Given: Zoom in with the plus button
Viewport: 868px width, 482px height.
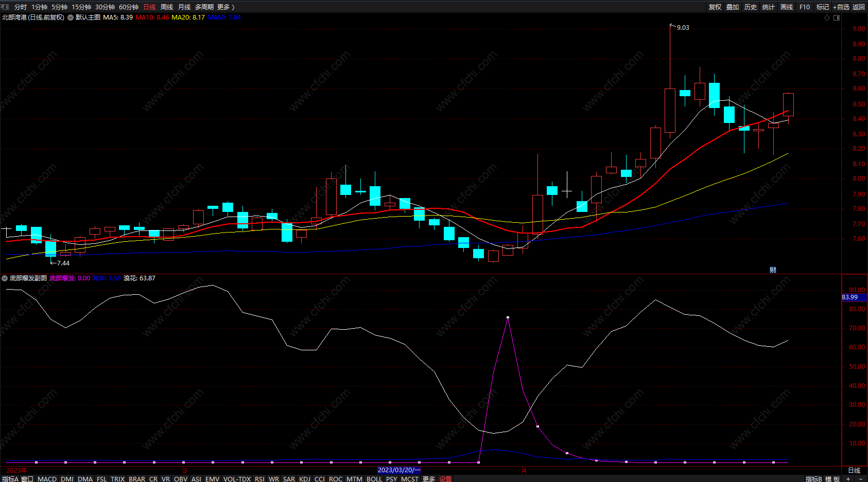Looking at the screenshot, I should pyautogui.click(x=848, y=479).
